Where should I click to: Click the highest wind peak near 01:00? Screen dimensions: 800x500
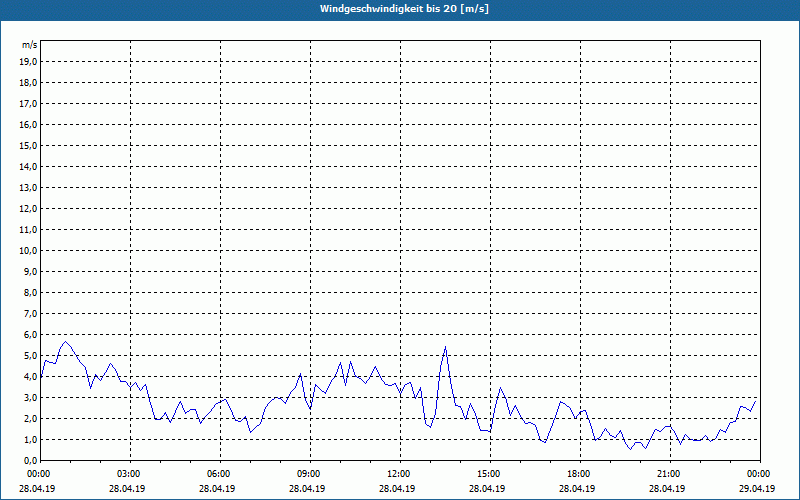click(66, 342)
